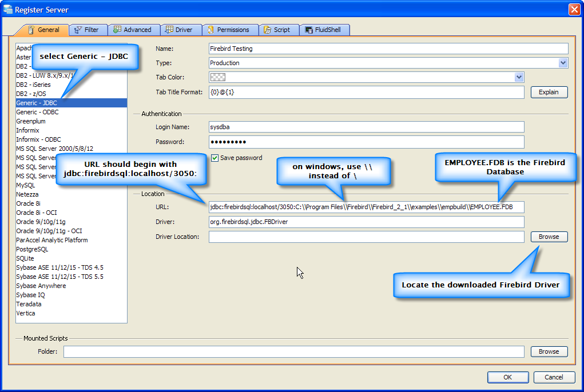The width and height of the screenshot is (584, 392).
Task: Close the Register Server dialog
Action: [x=574, y=9]
